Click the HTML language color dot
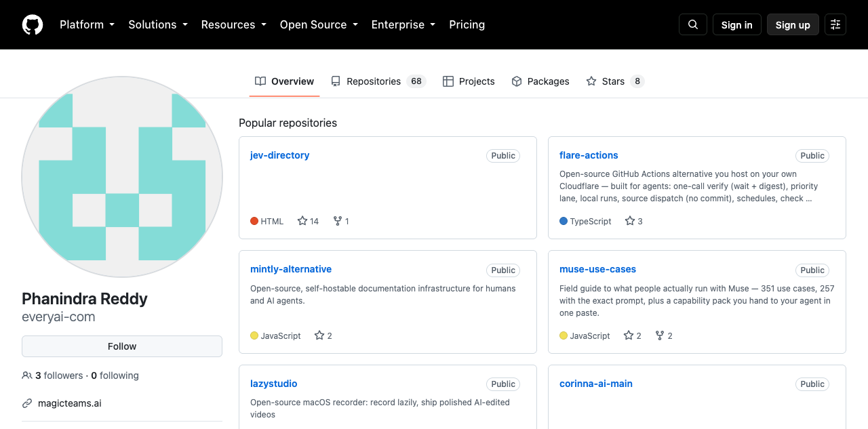The width and height of the screenshot is (868, 429). point(254,221)
